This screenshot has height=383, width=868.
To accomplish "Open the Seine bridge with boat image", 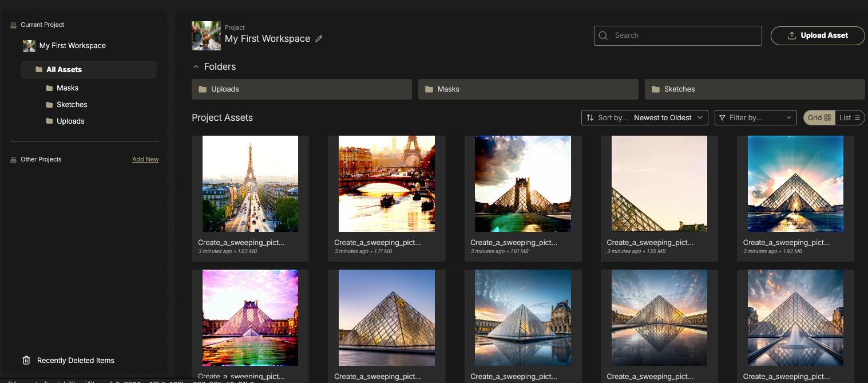I will pyautogui.click(x=387, y=184).
